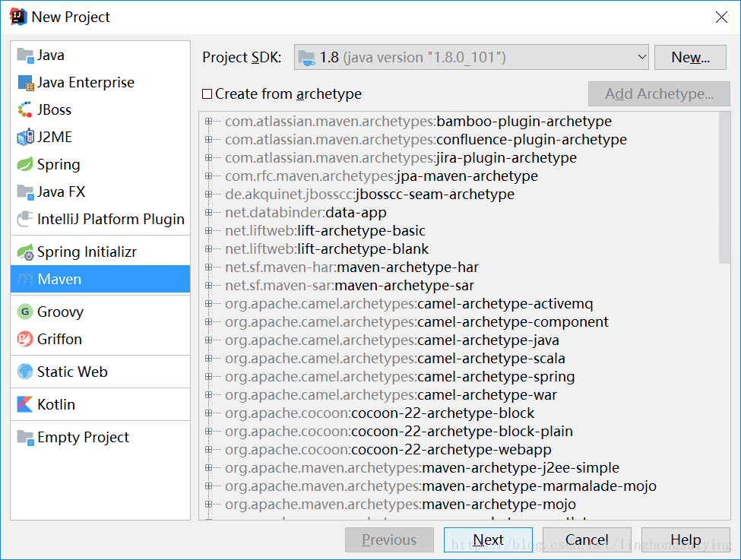Click the Maven icon in the sidebar

click(x=26, y=280)
